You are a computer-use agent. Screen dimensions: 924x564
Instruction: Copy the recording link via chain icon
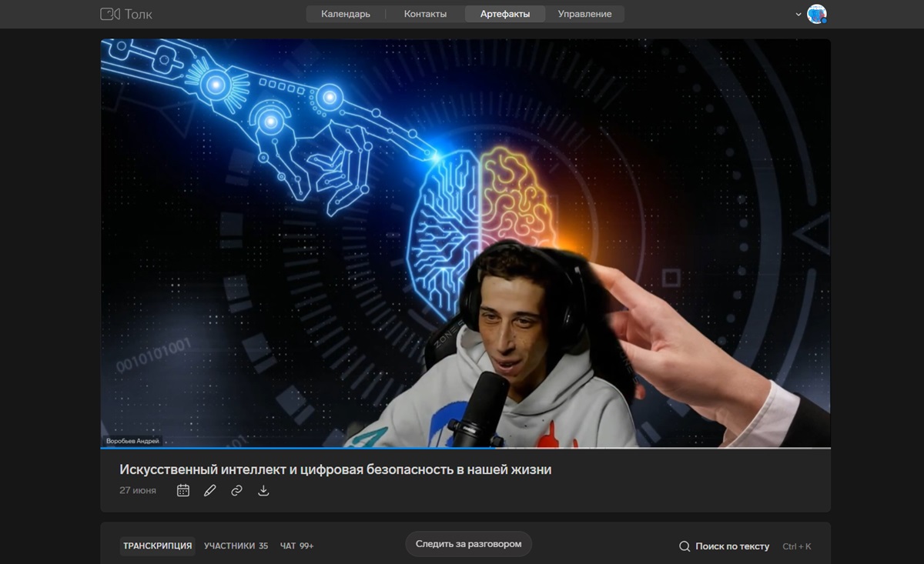(236, 490)
